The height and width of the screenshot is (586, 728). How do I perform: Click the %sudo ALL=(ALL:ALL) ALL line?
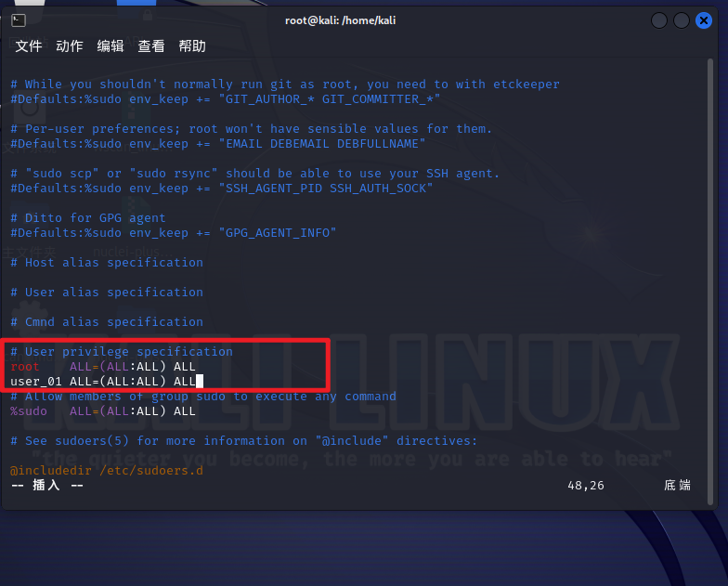pyautogui.click(x=103, y=410)
